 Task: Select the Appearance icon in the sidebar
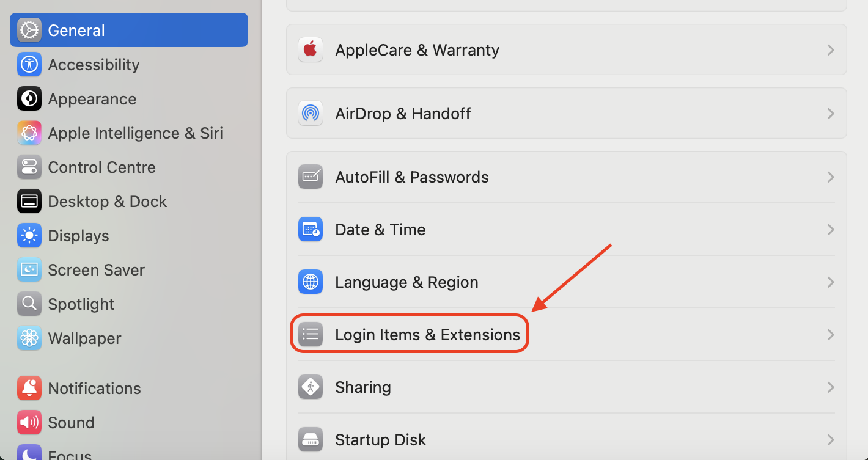point(29,98)
